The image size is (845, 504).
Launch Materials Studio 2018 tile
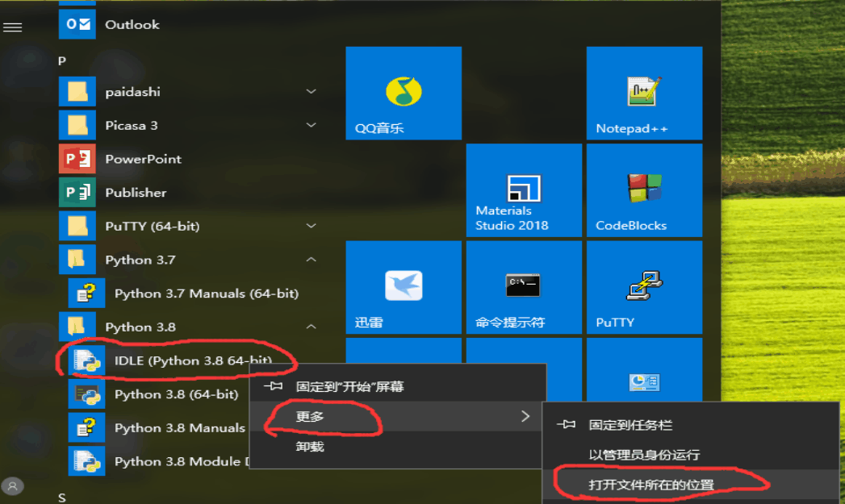pos(524,190)
